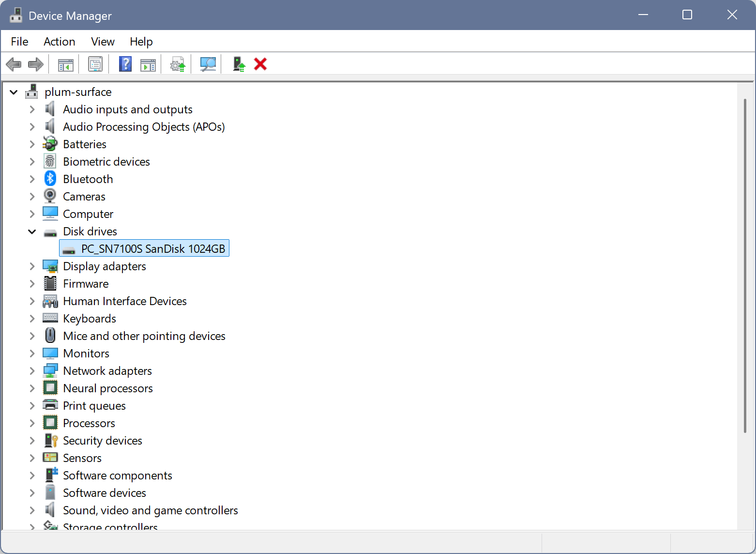Click the vertical scrollbar thumb
Viewport: 756px width, 554px height.
click(x=745, y=265)
